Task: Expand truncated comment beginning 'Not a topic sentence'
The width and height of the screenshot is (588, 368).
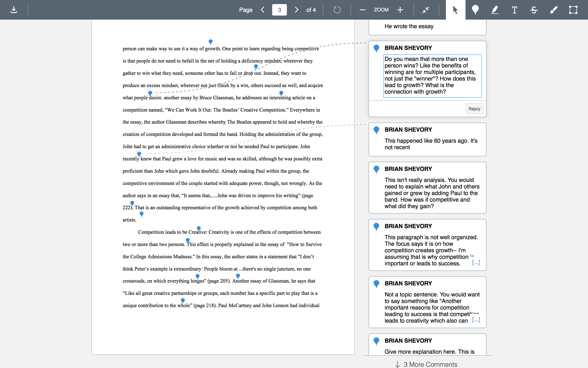Action: point(476,320)
